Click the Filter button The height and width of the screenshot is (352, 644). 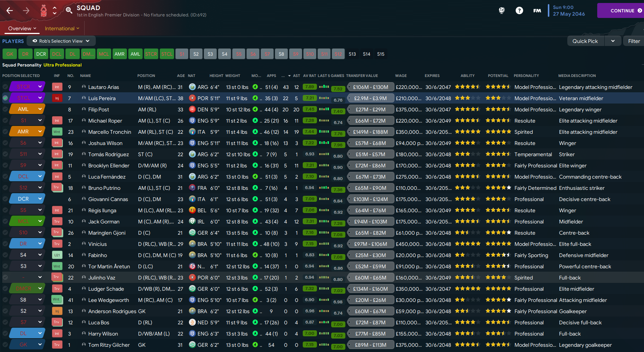(634, 41)
